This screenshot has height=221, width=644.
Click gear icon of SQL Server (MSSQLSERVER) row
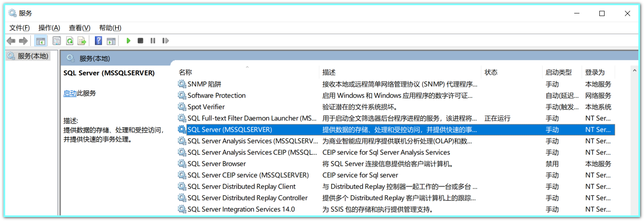(x=182, y=130)
